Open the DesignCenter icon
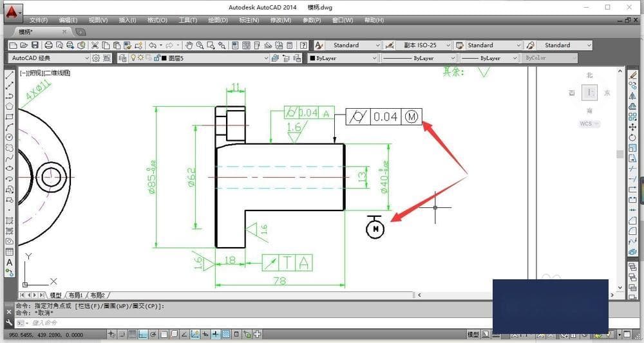 pos(247,45)
